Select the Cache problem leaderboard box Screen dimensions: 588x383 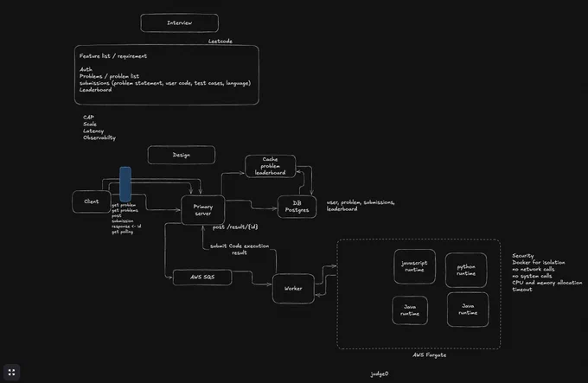[271, 166]
